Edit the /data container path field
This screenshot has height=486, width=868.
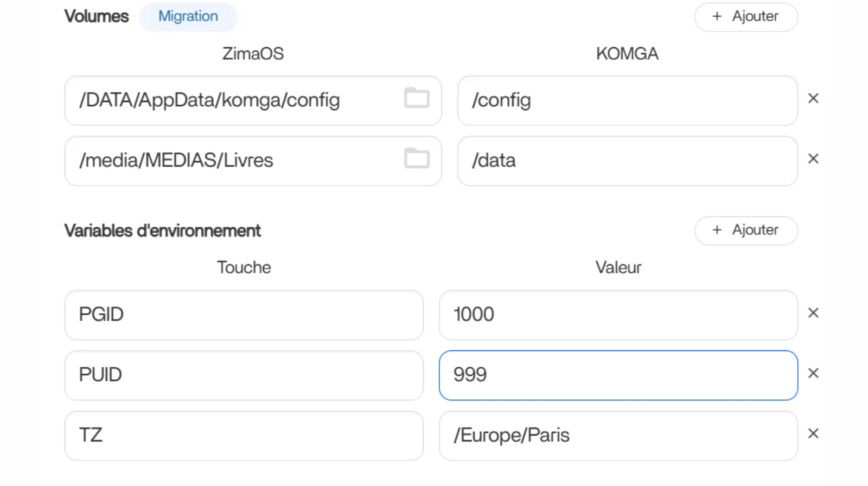pyautogui.click(x=627, y=161)
